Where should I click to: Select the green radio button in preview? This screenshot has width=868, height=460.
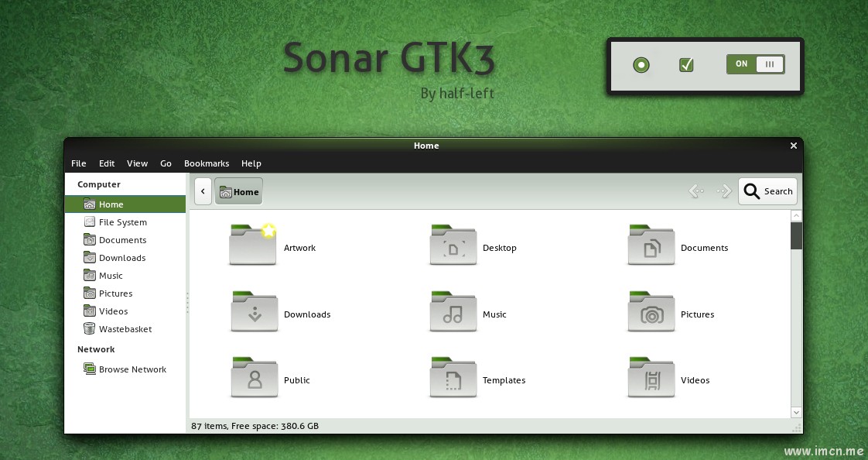(641, 65)
